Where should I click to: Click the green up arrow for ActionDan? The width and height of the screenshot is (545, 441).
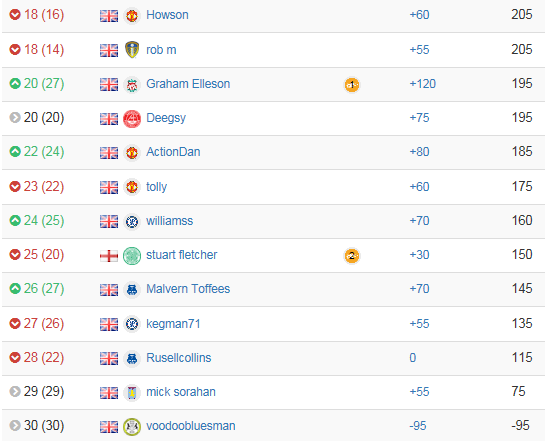click(15, 152)
